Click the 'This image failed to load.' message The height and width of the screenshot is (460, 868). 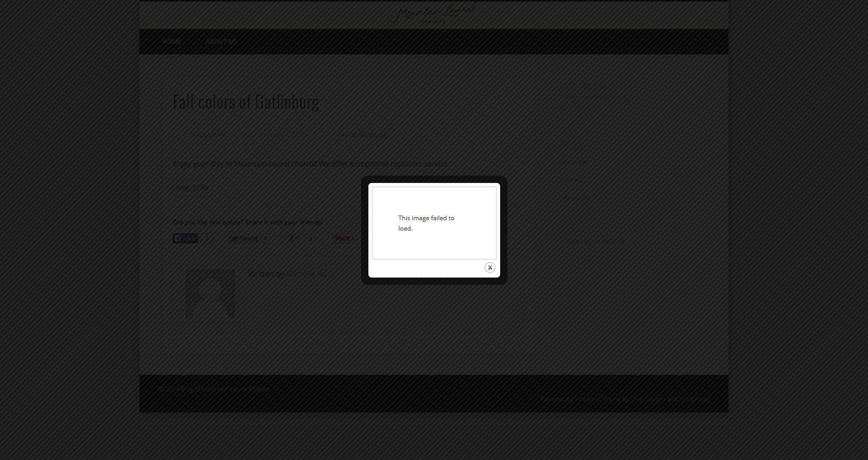click(426, 223)
